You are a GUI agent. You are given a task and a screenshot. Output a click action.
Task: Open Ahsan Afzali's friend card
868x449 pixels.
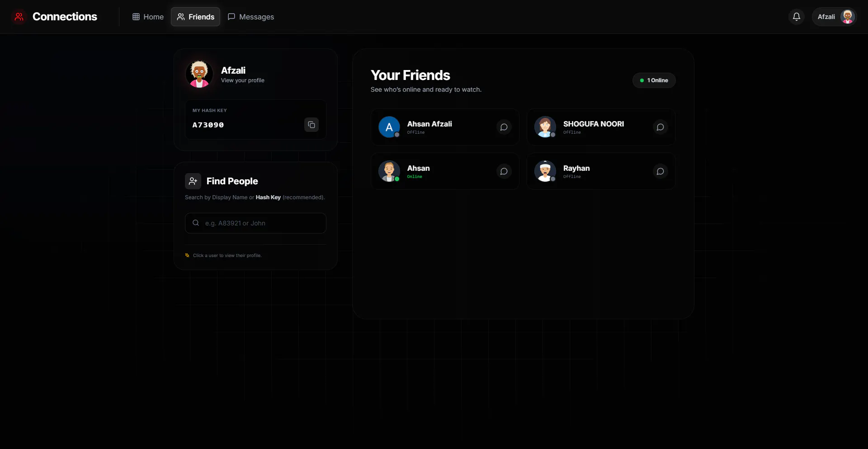[445, 127]
